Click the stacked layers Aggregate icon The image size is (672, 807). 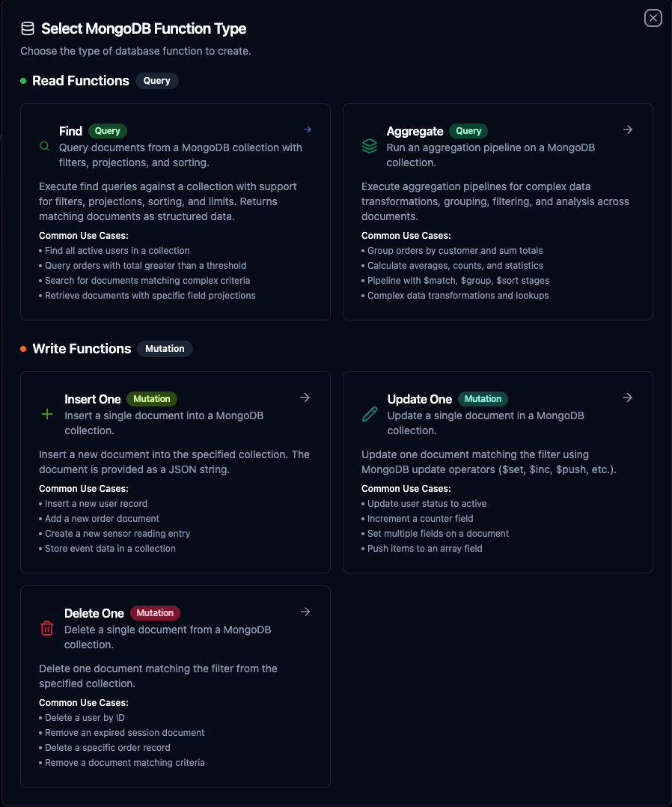pos(370,147)
